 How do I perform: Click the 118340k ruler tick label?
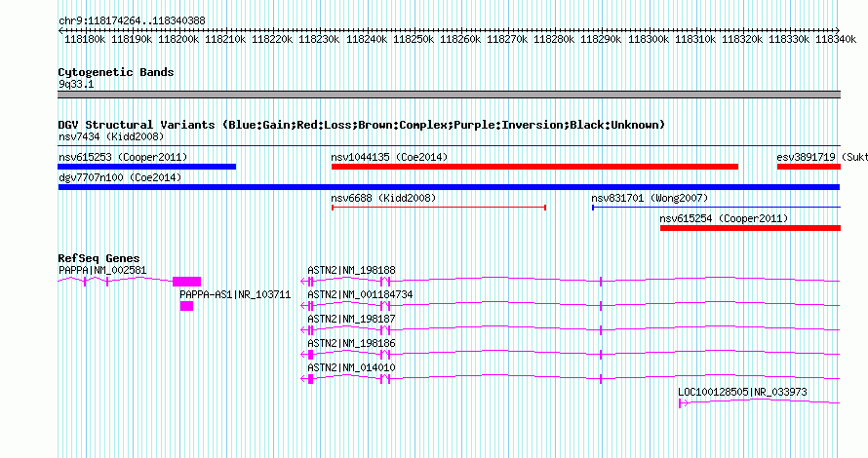click(836, 39)
